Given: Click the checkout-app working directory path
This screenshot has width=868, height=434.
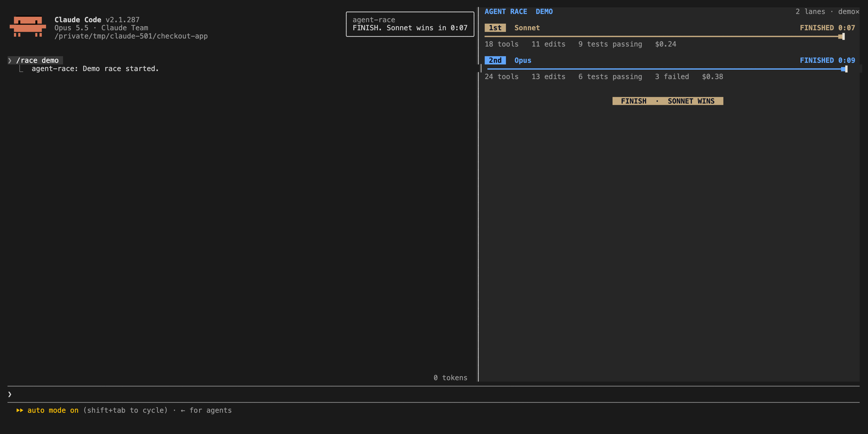Looking at the screenshot, I should click(x=131, y=36).
